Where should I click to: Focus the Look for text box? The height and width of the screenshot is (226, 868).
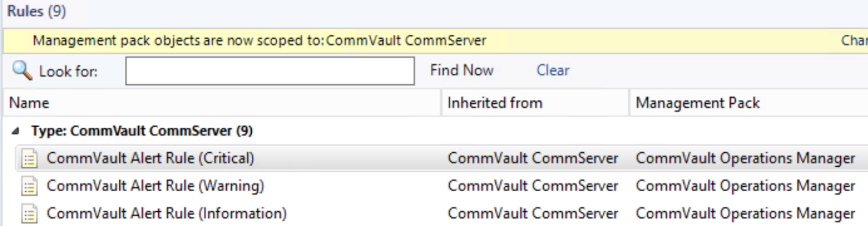point(270,71)
